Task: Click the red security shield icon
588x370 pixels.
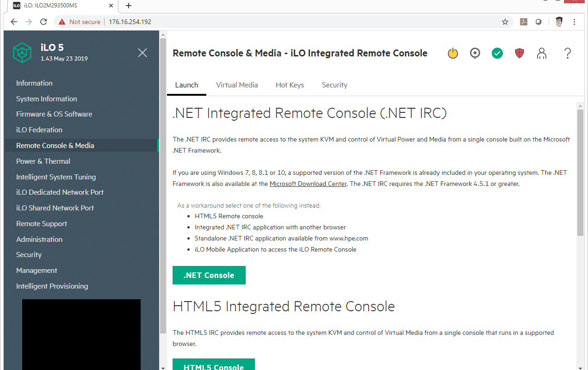Action: click(x=520, y=54)
